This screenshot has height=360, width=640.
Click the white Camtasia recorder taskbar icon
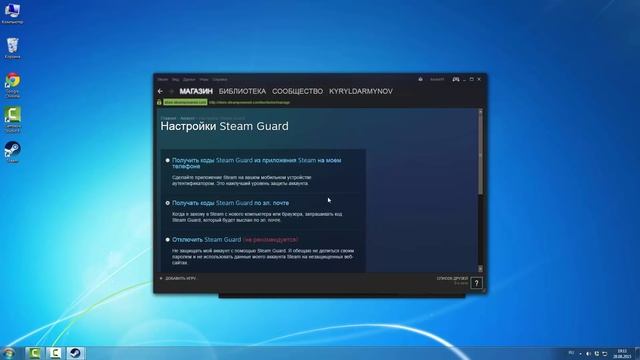tap(55, 353)
